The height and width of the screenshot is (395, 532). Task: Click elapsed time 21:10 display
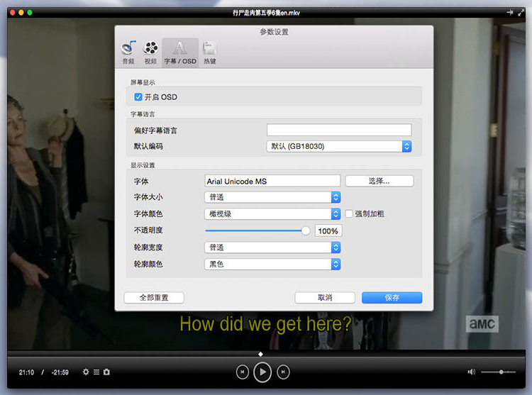pyautogui.click(x=26, y=372)
